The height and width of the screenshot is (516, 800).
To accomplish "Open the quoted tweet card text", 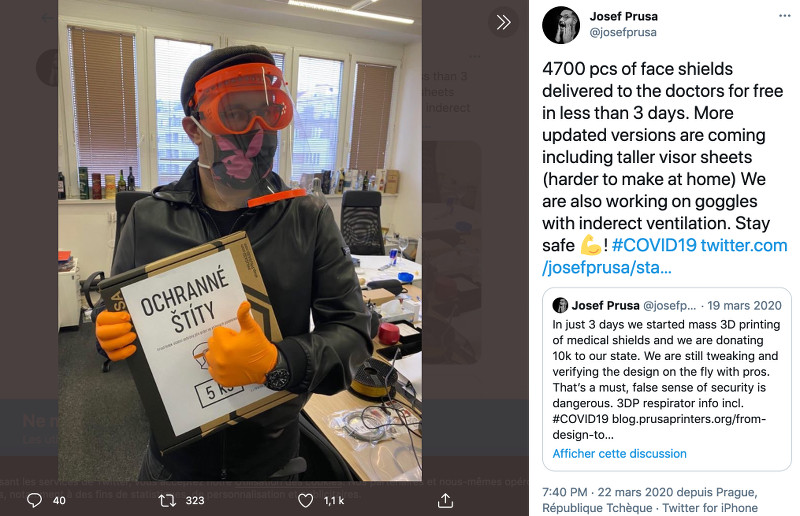I will coord(666,379).
